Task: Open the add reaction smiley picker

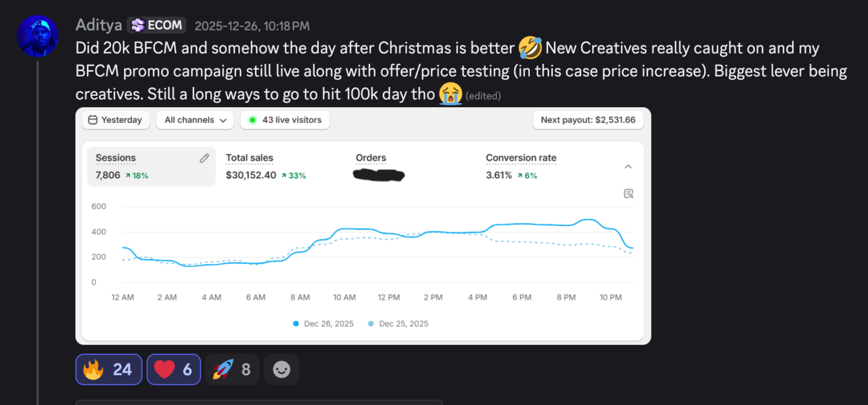Action: 281,369
